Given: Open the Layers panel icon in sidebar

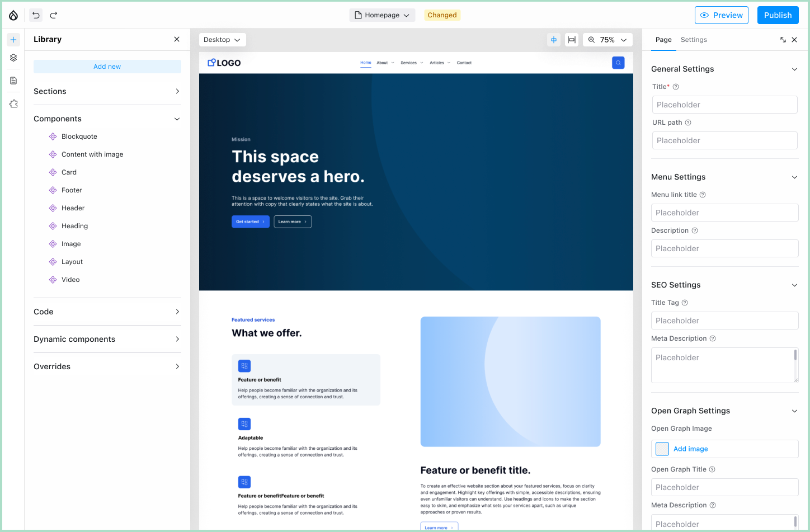Looking at the screenshot, I should pos(13,58).
